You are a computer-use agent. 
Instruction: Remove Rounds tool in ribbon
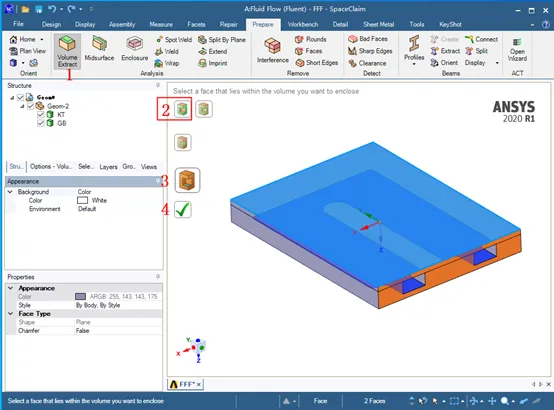coord(311,39)
